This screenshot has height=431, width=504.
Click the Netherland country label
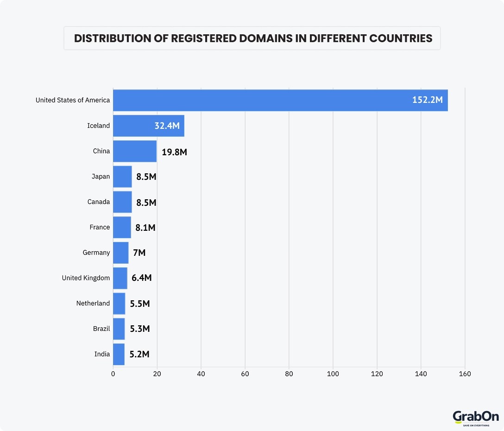click(93, 303)
